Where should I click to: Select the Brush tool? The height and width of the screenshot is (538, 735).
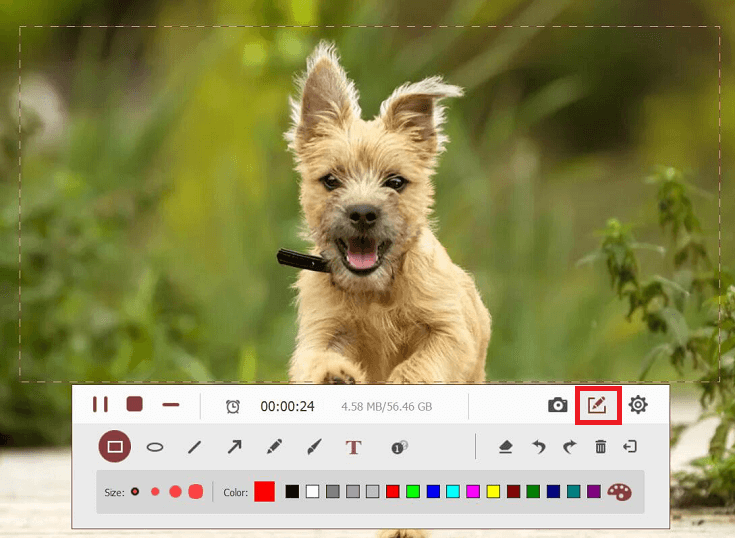(315, 447)
